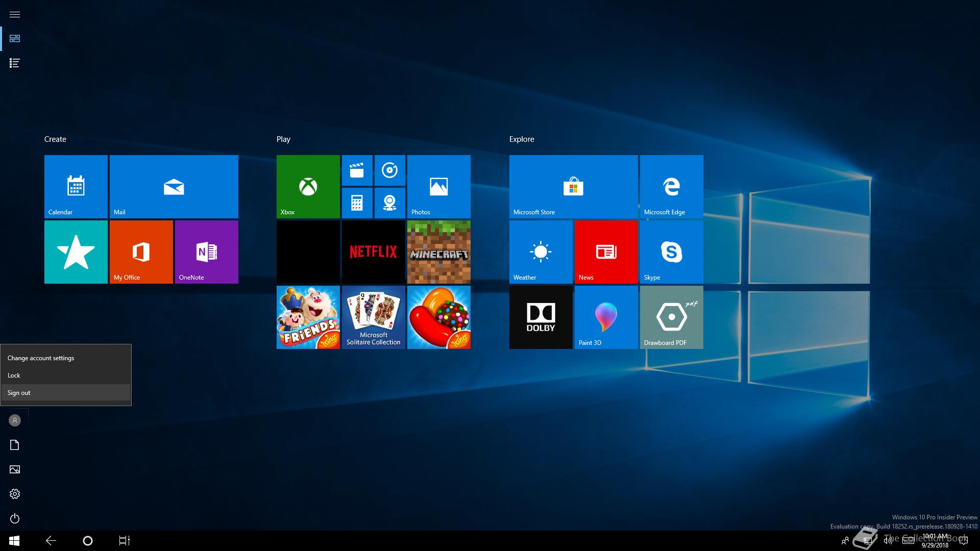
Task: Open Settings gear in Start sidebar
Action: tap(15, 494)
